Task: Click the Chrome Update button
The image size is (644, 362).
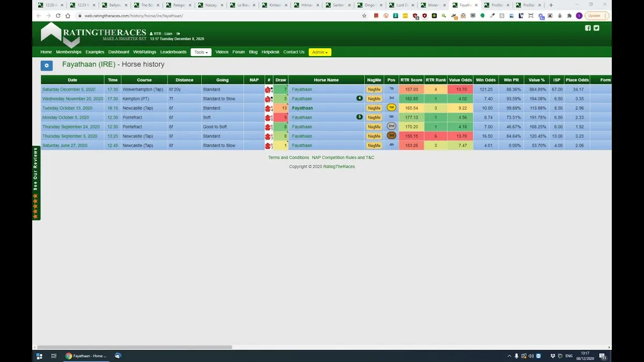Action: click(596, 16)
